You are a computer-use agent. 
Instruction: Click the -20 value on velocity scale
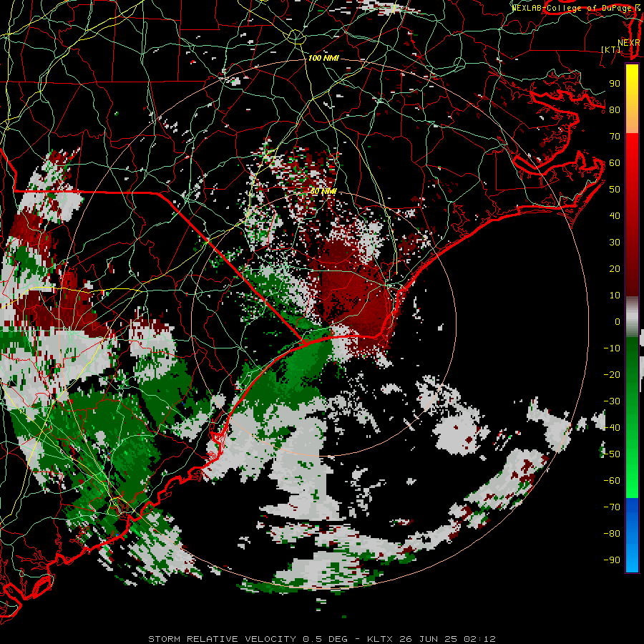(612, 374)
